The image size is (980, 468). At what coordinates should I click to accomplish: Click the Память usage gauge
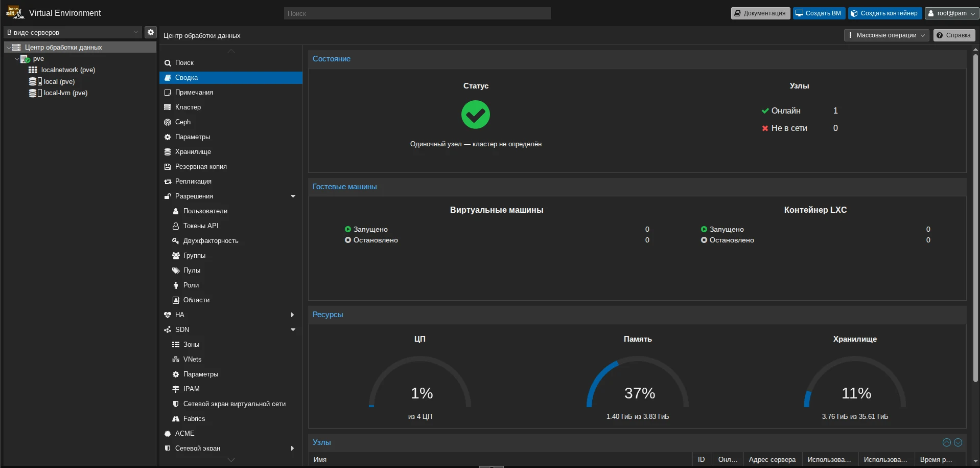638,382
